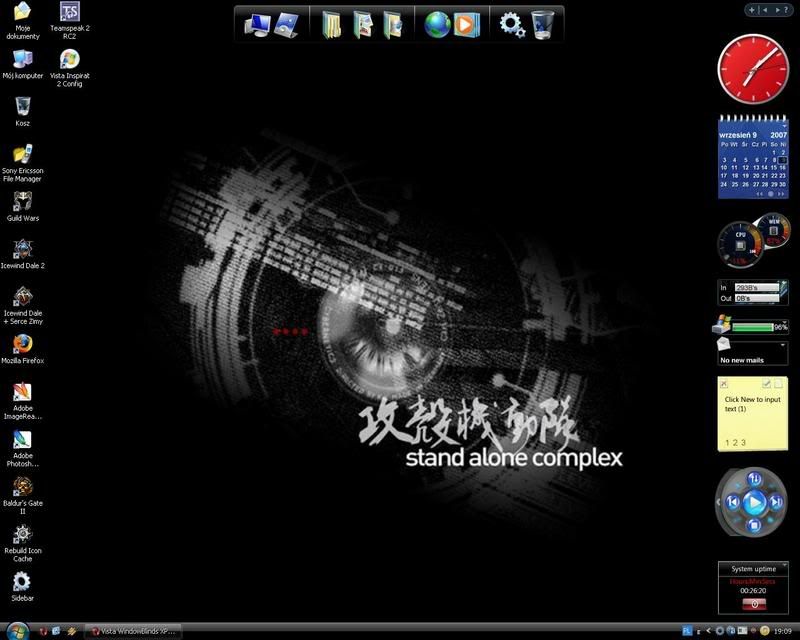
Task: Open Vista Inspirat 2 Config shortcut
Action: [x=69, y=68]
